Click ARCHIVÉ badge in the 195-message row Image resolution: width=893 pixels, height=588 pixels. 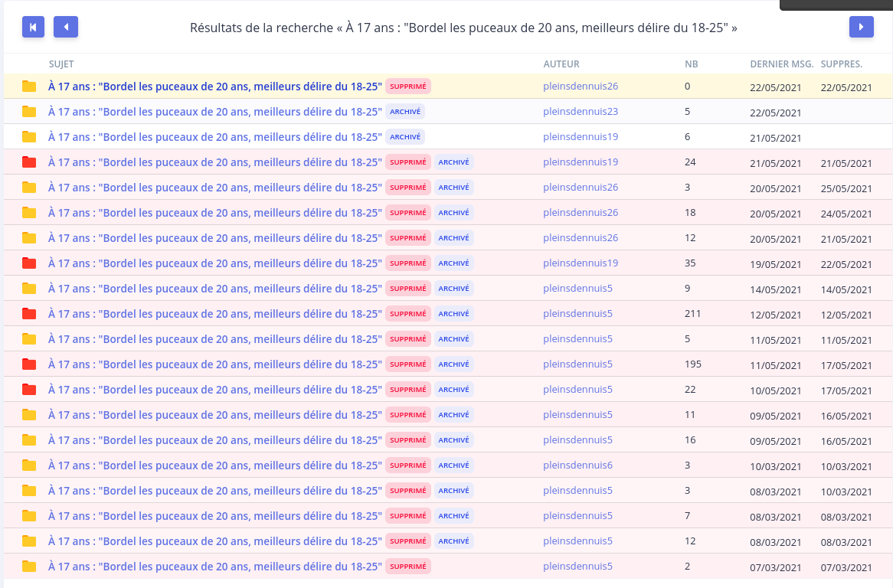point(454,364)
